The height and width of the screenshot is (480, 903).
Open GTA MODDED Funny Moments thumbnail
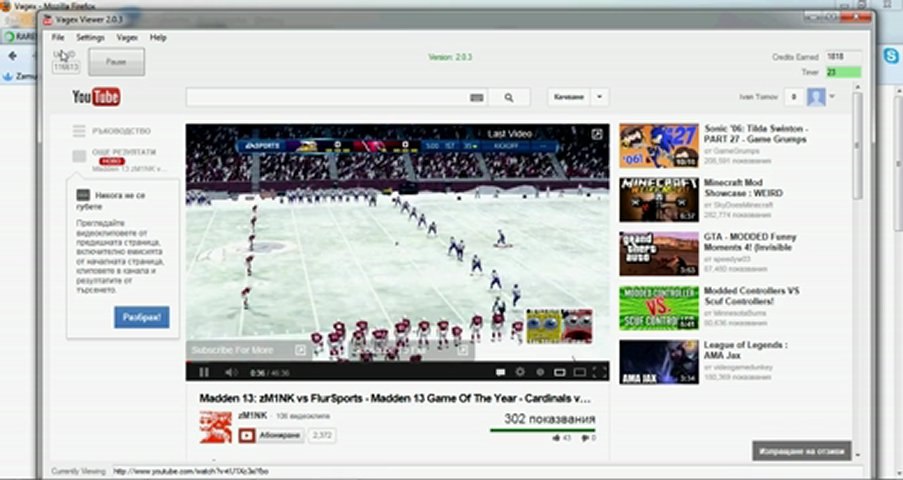659,254
